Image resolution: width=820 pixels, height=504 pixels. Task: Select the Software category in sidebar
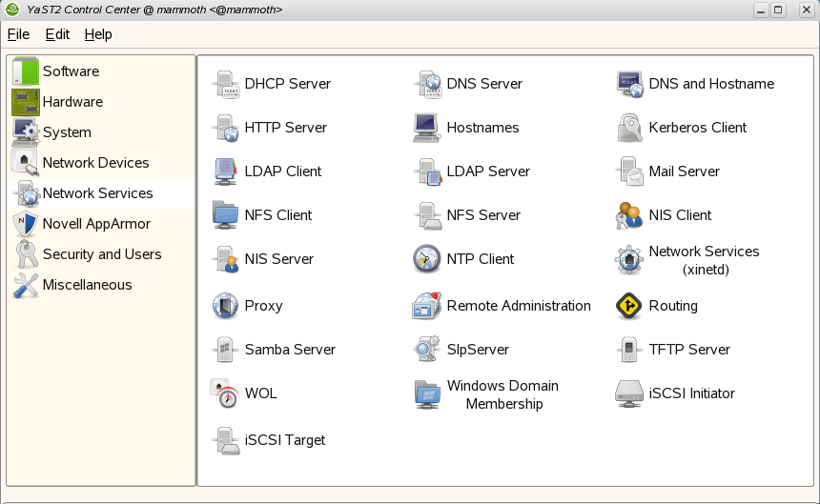(71, 71)
